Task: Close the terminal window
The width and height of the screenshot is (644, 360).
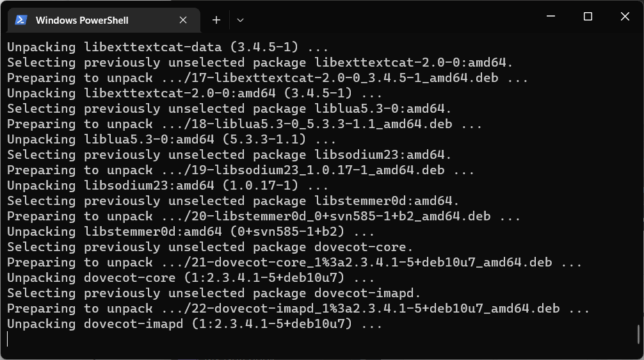Action: click(x=625, y=17)
